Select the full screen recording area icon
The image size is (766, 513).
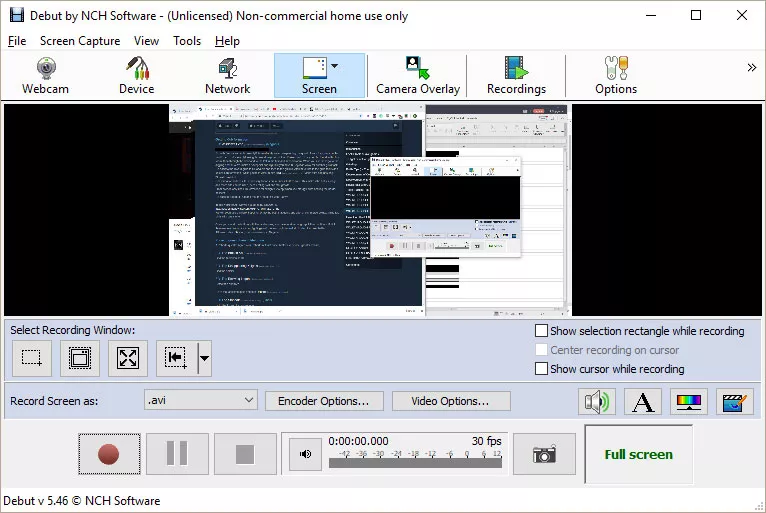(128, 358)
